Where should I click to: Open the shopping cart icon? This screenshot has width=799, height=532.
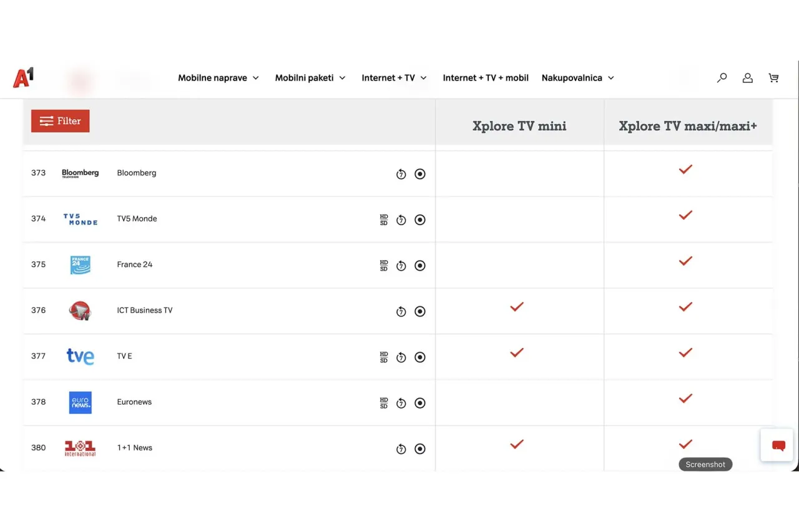(x=773, y=78)
